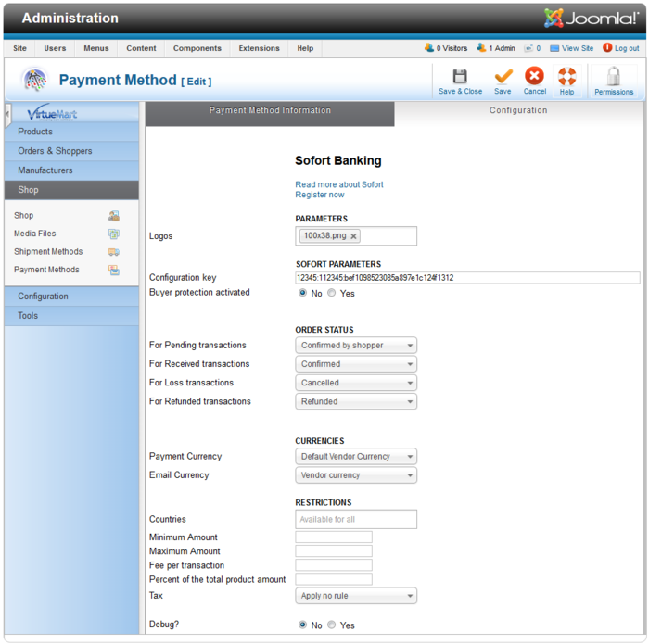This screenshot has width=649, height=644.
Task: Click the Media Files sidebar link
Action: click(35, 234)
